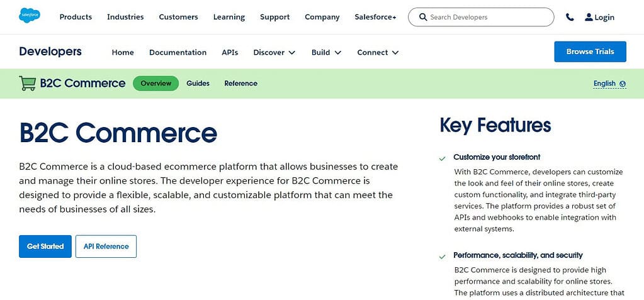Image resolution: width=644 pixels, height=300 pixels.
Task: Open the Salesforce+ menu
Action: tap(375, 17)
